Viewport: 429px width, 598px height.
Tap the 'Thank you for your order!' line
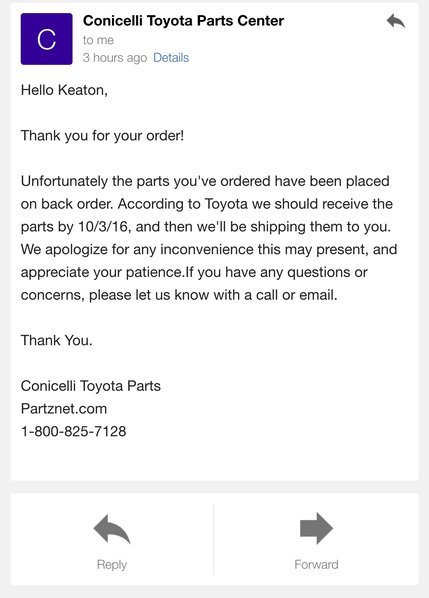coord(102,136)
